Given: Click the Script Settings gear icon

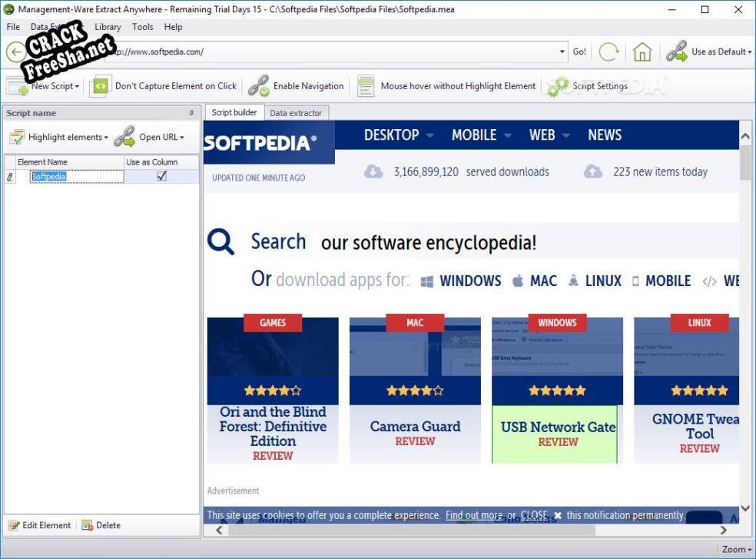Looking at the screenshot, I should pos(558,86).
